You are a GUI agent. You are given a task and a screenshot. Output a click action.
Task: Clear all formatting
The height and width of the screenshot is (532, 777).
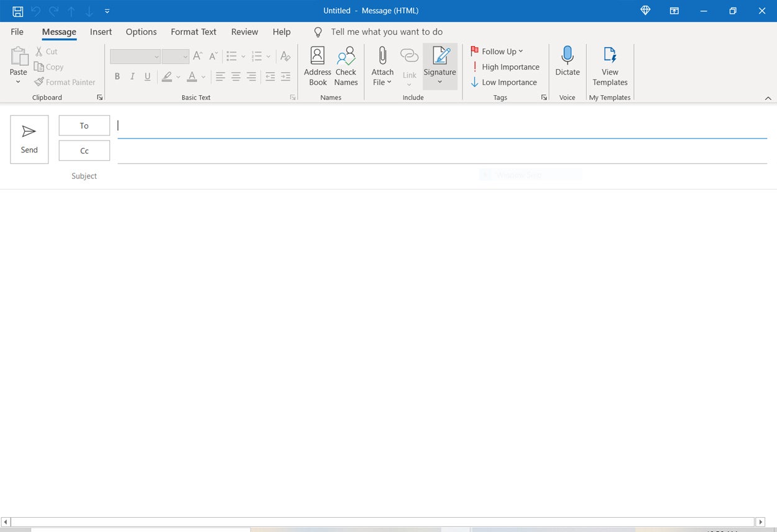[x=285, y=57]
